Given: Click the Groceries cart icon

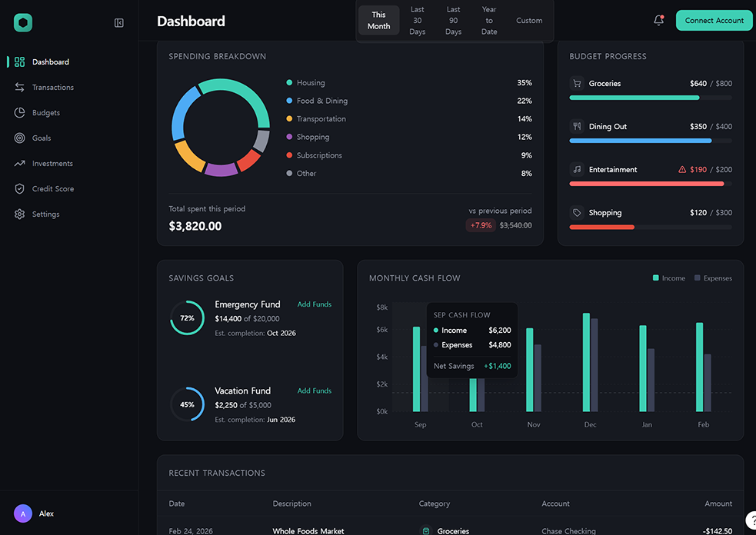Looking at the screenshot, I should coord(577,83).
